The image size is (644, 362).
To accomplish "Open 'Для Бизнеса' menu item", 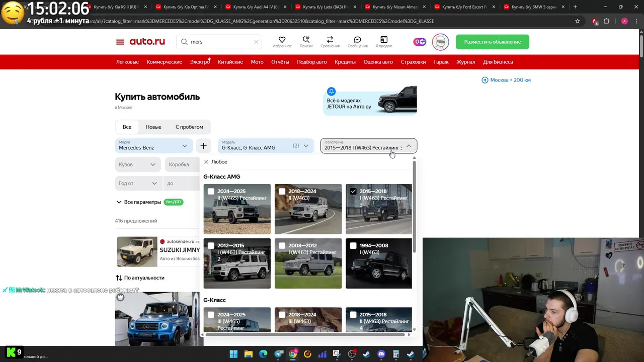I will pos(498,62).
